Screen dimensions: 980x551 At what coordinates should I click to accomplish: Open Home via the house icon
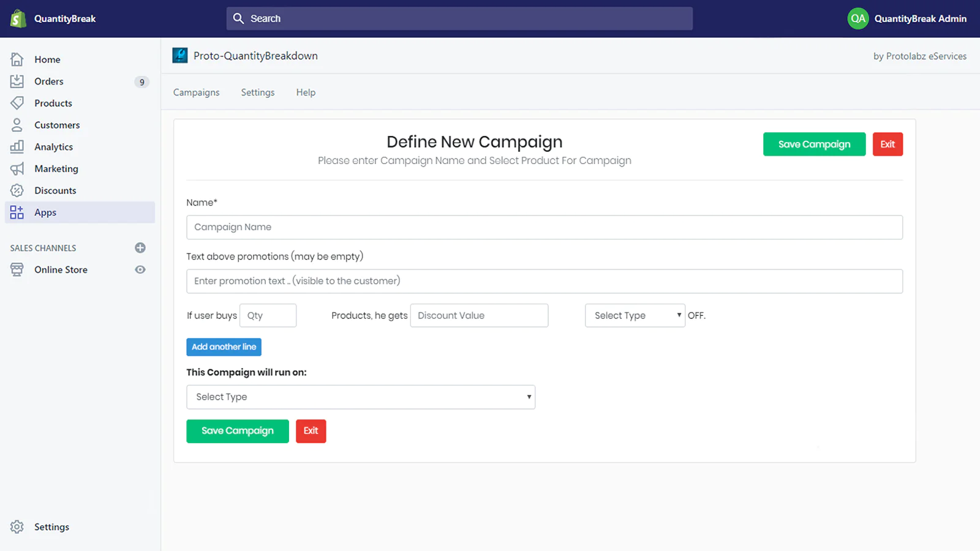click(x=17, y=59)
